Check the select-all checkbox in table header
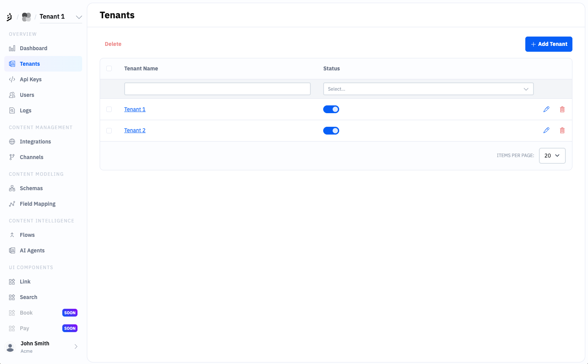This screenshot has height=364, width=588. point(109,68)
